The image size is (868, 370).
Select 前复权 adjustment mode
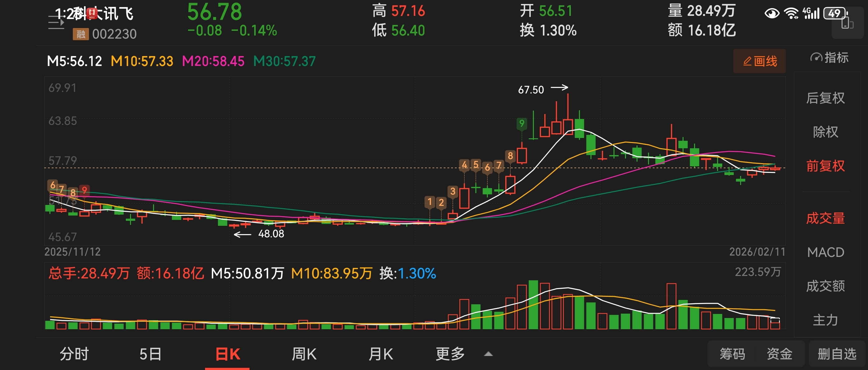pos(825,166)
